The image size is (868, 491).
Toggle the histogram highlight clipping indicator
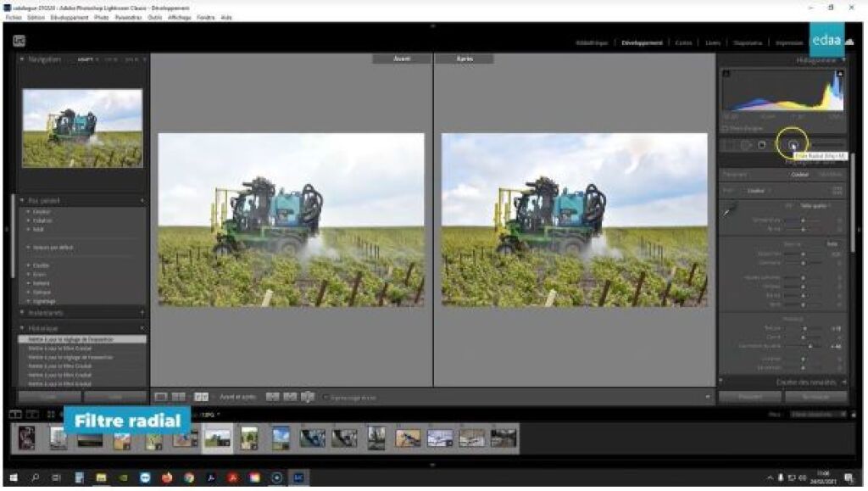tap(839, 75)
